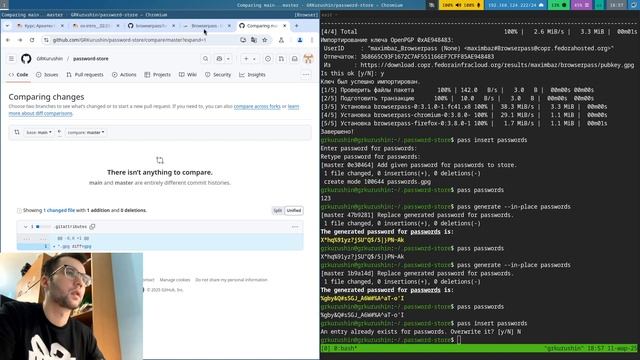Open the file options ellipsis for .gitattributes

295,227
